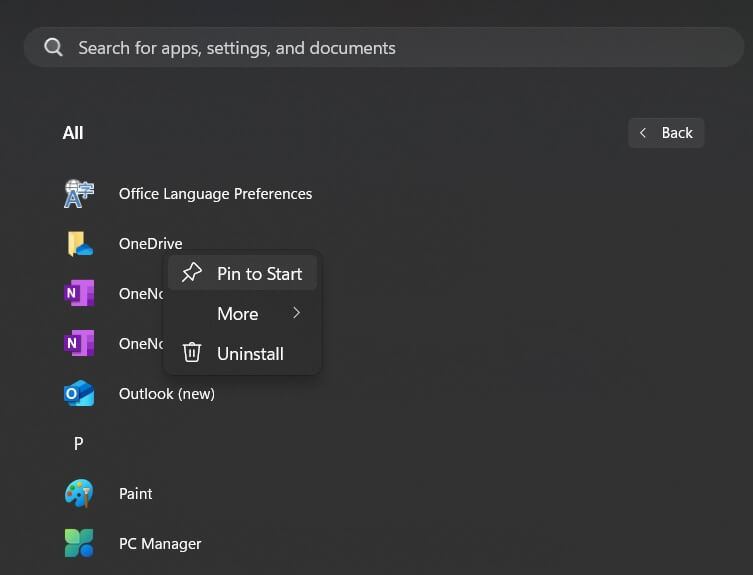Launch PC Manager from its icon
The image size is (753, 575).
coord(79,543)
